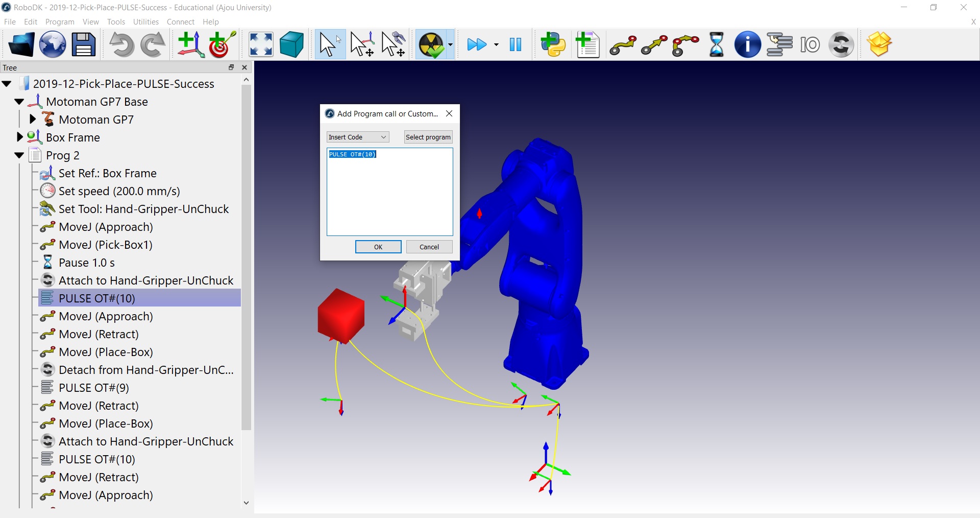Screen dimensions: 980x518
Task: Click the Undo arrow icon
Action: [x=121, y=45]
